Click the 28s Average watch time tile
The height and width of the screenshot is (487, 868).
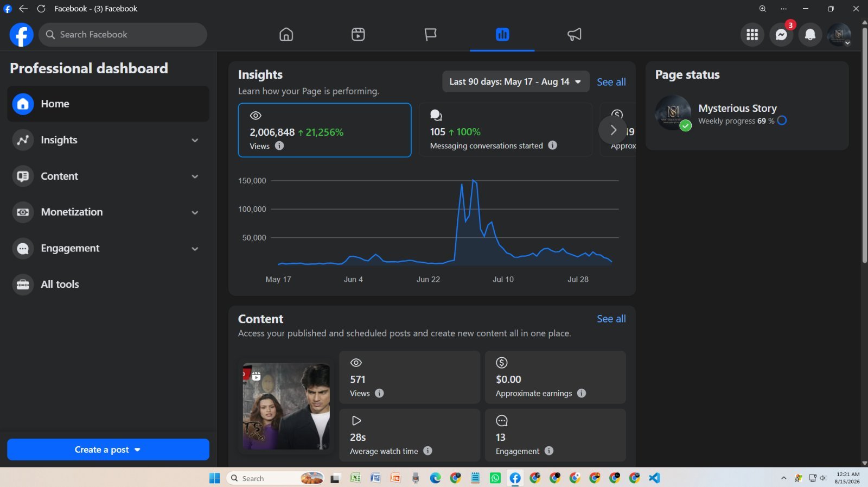coord(410,435)
